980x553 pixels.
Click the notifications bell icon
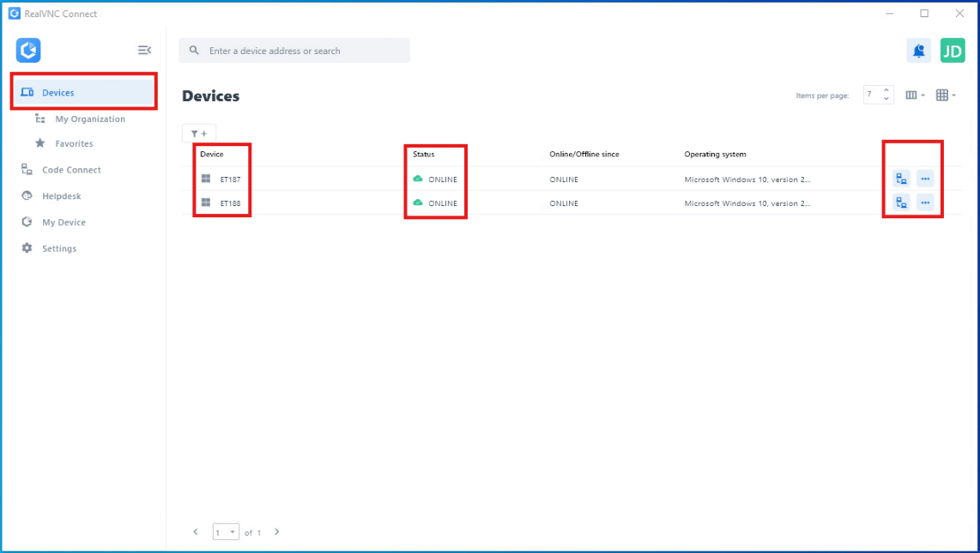pos(918,51)
